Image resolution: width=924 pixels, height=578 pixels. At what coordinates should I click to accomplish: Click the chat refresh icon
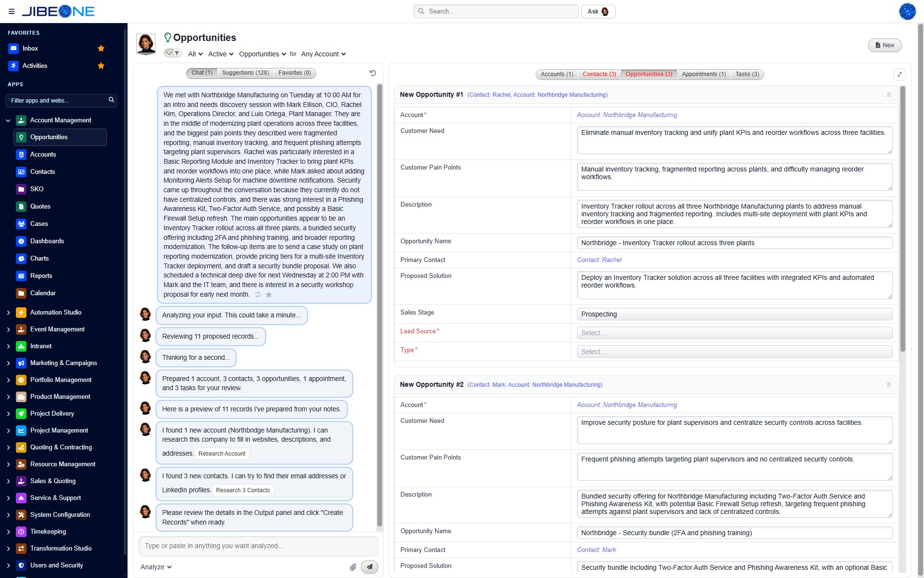pos(372,73)
